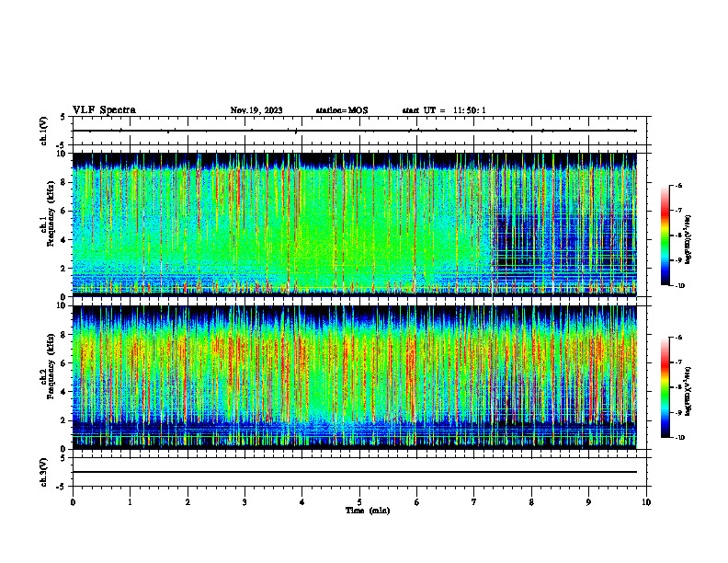
Task: Click the time axis tick label "1"
Action: (130, 502)
